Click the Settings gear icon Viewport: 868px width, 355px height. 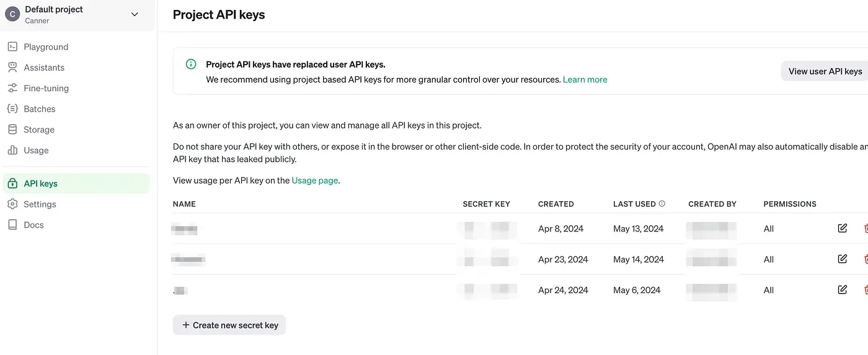[12, 204]
